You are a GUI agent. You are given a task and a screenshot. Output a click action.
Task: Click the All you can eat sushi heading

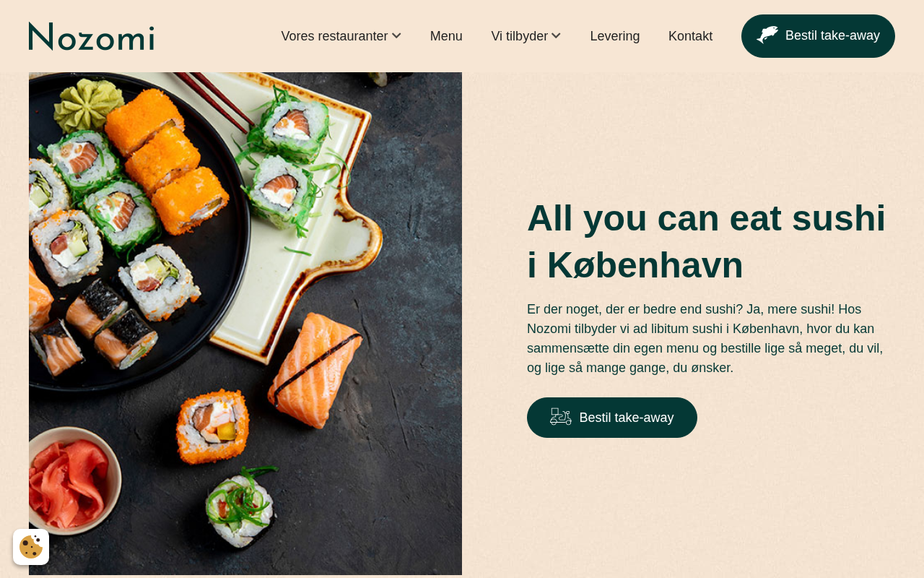(706, 241)
